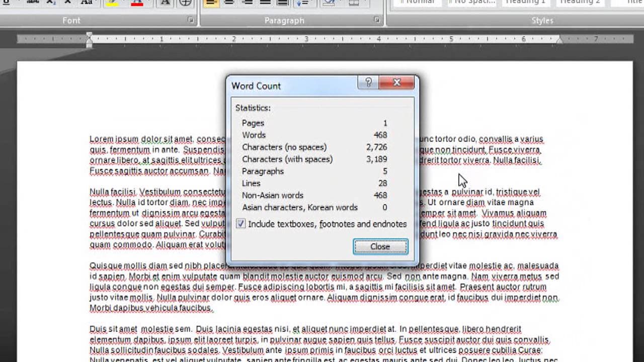Open the Font dialog launcher
This screenshot has width=644, height=362.
click(191, 20)
